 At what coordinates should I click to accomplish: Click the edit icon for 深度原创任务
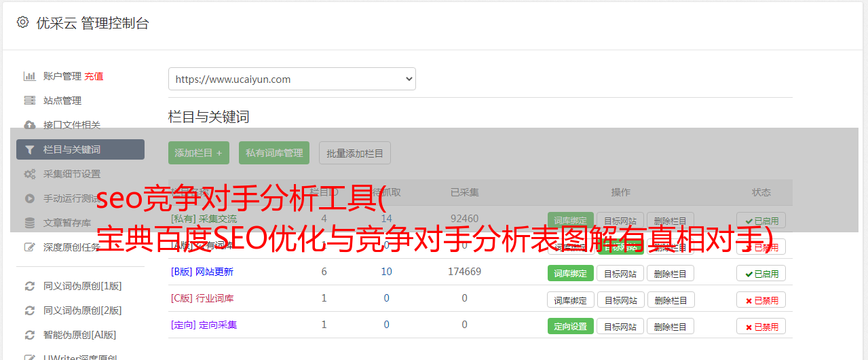click(30, 247)
